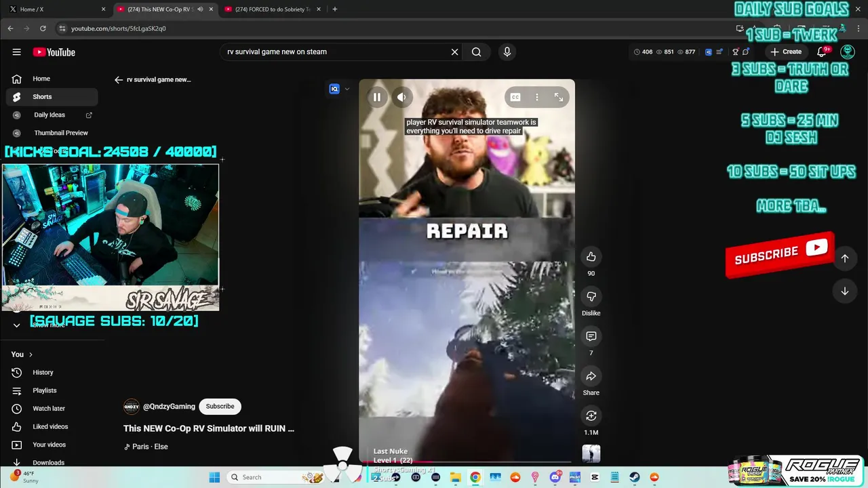Open Discord from the taskbar
The image size is (868, 488).
tap(555, 477)
